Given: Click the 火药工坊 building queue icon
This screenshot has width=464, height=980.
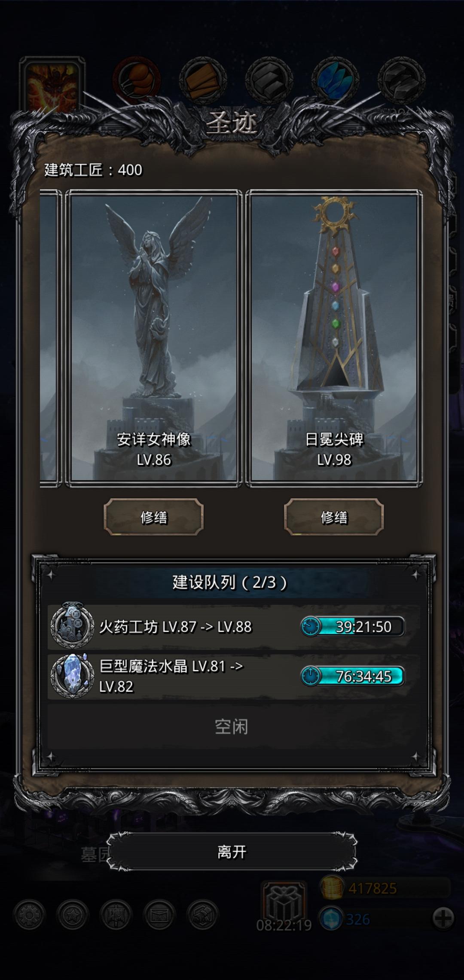Looking at the screenshot, I should [x=72, y=626].
